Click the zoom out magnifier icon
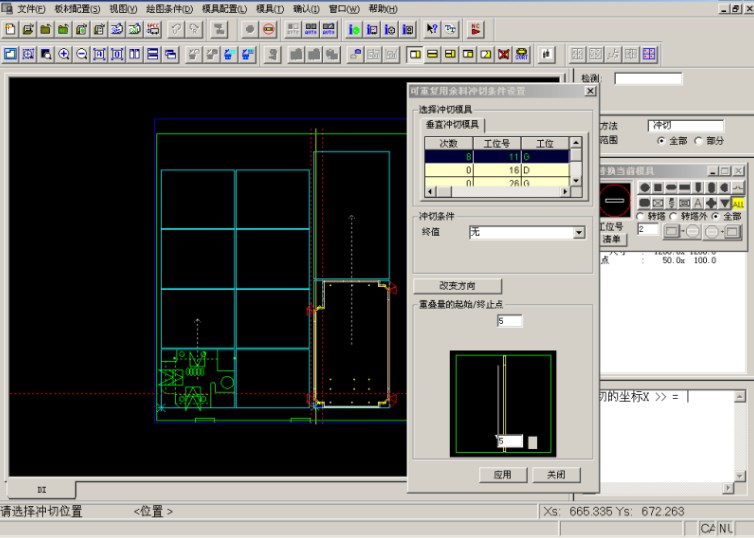754x538 pixels. [82, 54]
